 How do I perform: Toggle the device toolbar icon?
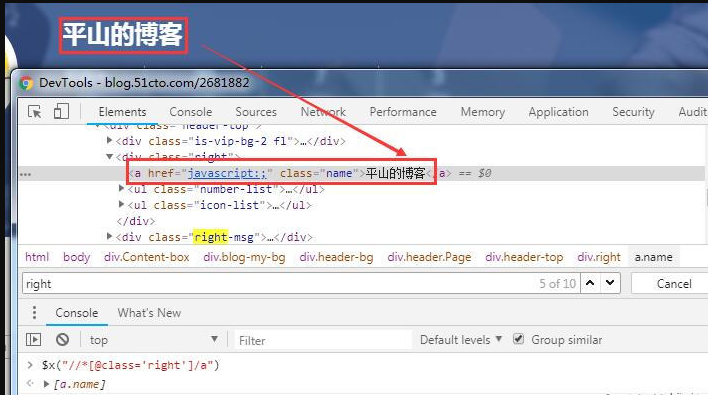(61, 112)
